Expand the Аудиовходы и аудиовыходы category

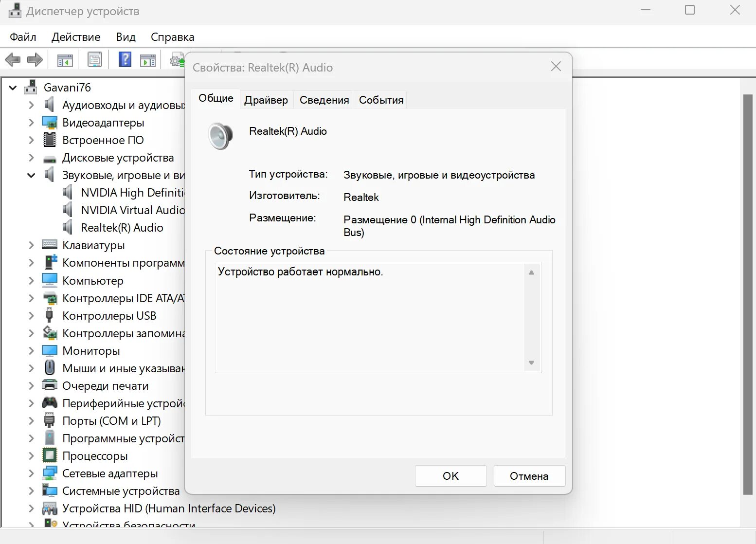[31, 105]
